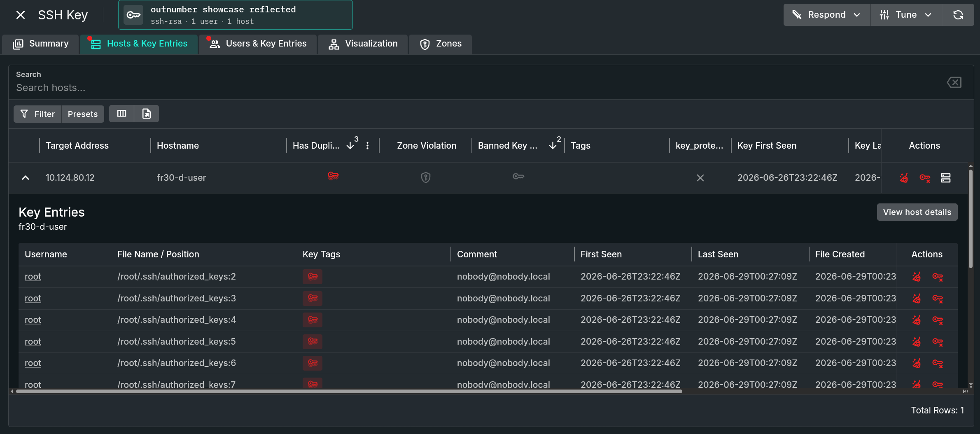Click the refresh icon button
The image size is (980, 434).
[958, 15]
